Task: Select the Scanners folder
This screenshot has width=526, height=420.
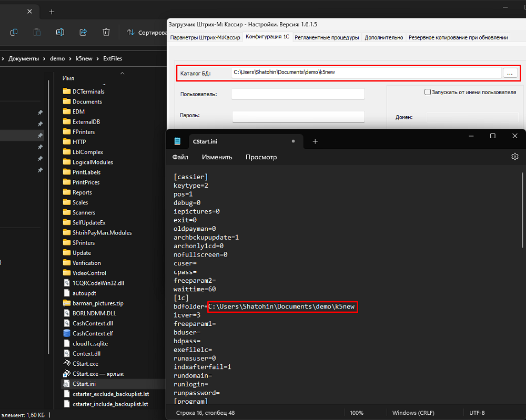Action: pos(79,212)
